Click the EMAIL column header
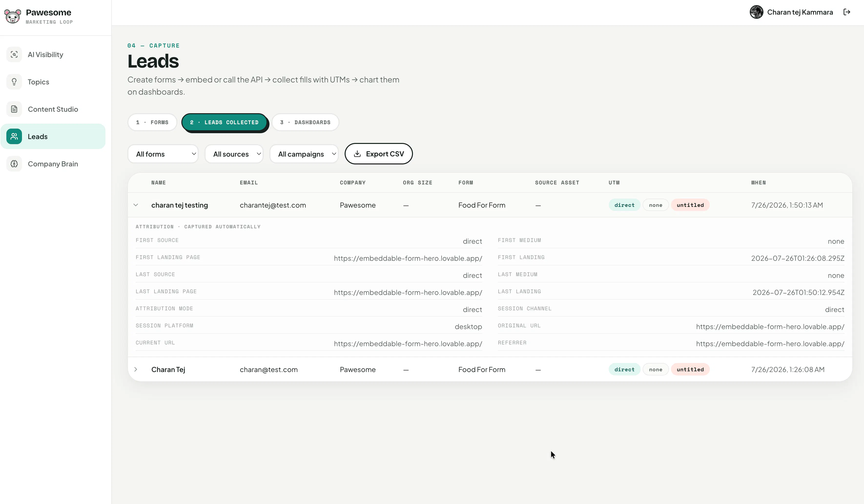Screen dimensions: 864x504 pos(248,183)
